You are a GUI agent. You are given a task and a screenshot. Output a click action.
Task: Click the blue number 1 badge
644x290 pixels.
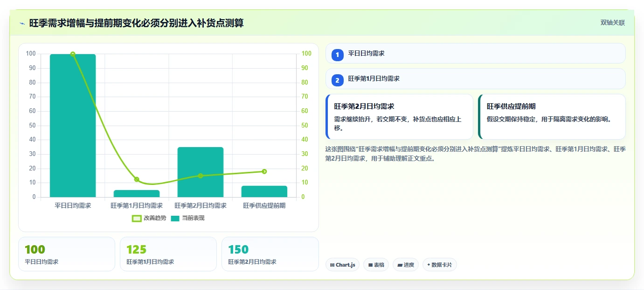pyautogui.click(x=338, y=55)
